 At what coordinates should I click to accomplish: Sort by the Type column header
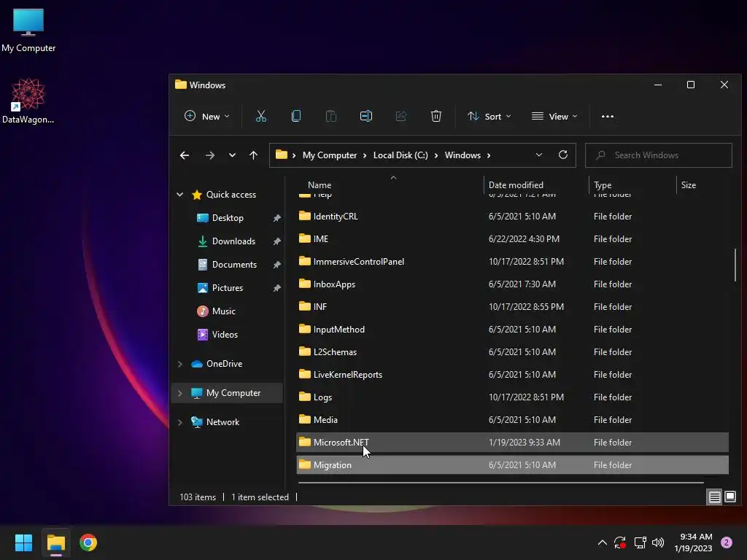[632, 184]
